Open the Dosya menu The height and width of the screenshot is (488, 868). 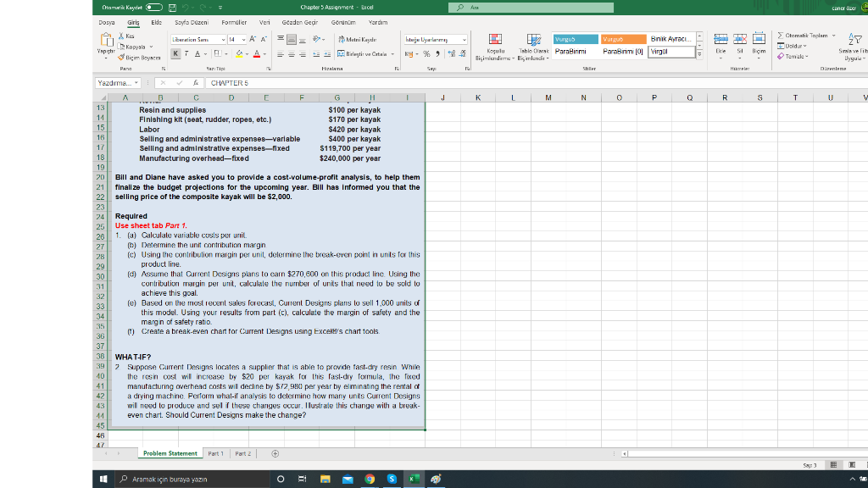(x=107, y=23)
